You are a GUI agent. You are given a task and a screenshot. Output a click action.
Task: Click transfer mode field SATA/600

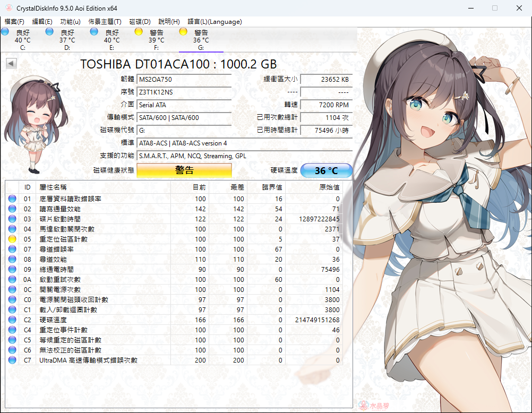click(x=184, y=118)
